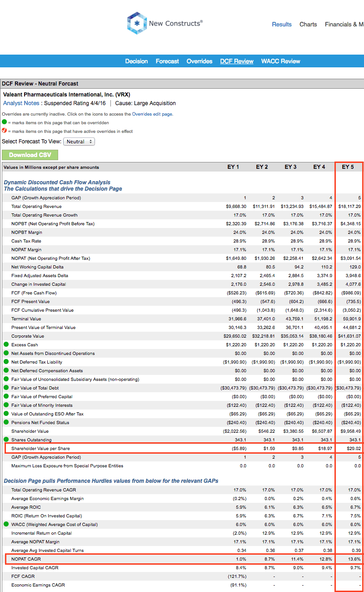The height and width of the screenshot is (592, 364).
Task: Select the 13.6% NOPAT CAGR value
Action: [x=354, y=559]
